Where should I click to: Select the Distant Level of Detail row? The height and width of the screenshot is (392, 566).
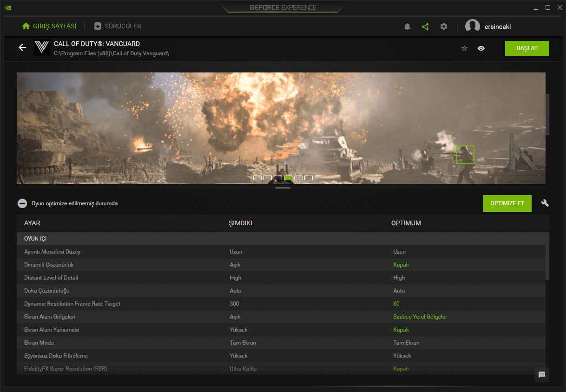coord(281,278)
